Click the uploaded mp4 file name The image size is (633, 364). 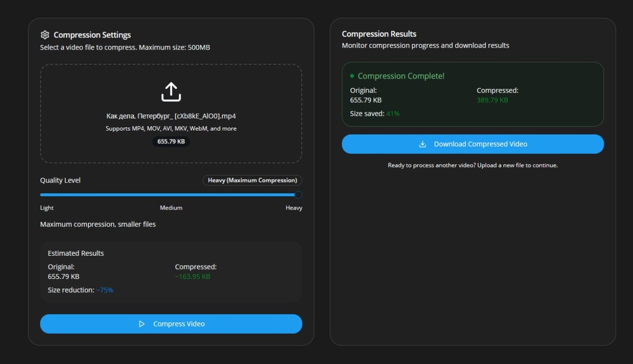(x=171, y=116)
